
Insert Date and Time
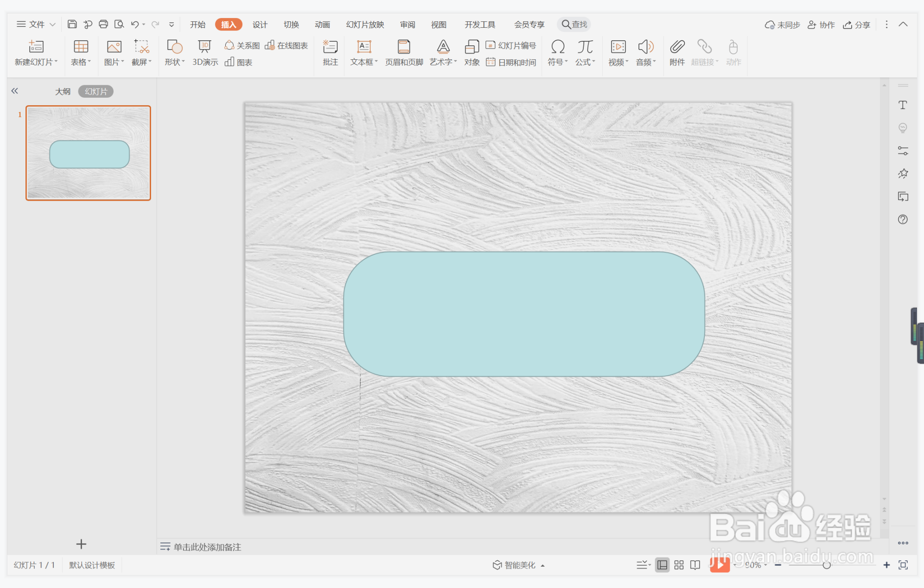(511, 62)
